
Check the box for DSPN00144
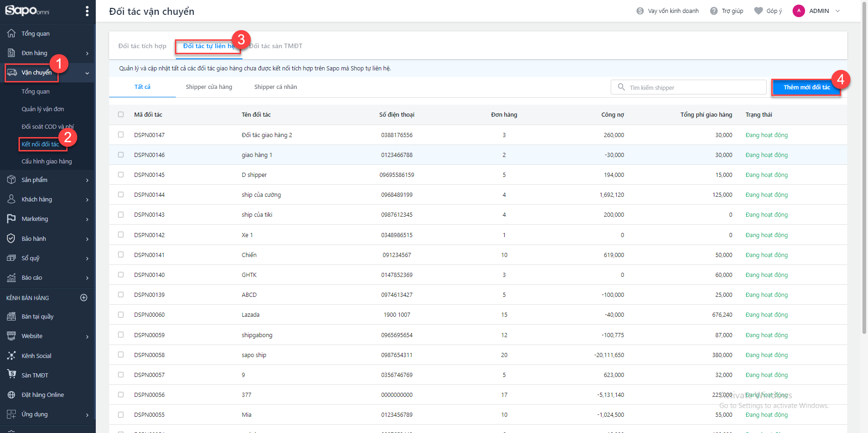tap(121, 195)
